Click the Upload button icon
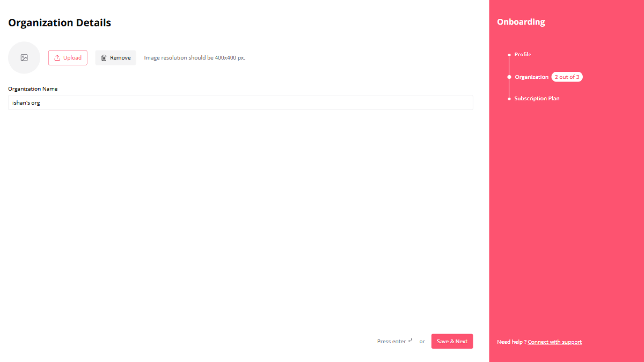The height and width of the screenshot is (362, 644). [x=57, y=57]
